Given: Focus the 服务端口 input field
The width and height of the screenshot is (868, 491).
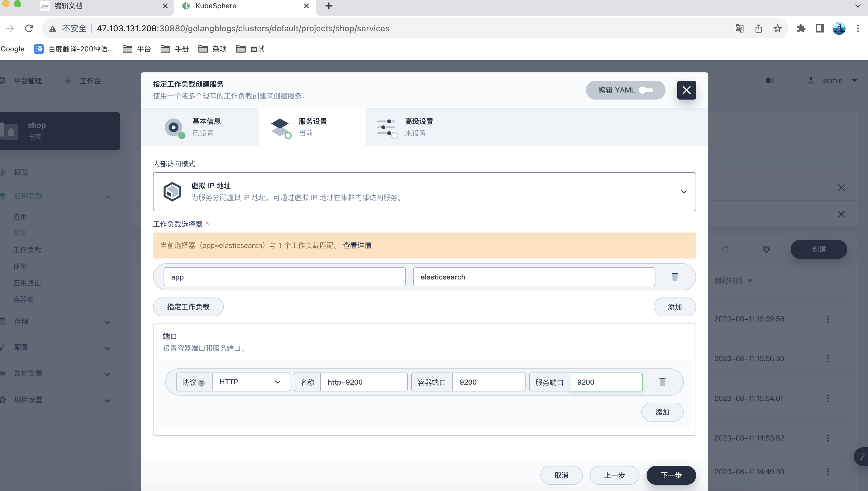Looking at the screenshot, I should [606, 382].
